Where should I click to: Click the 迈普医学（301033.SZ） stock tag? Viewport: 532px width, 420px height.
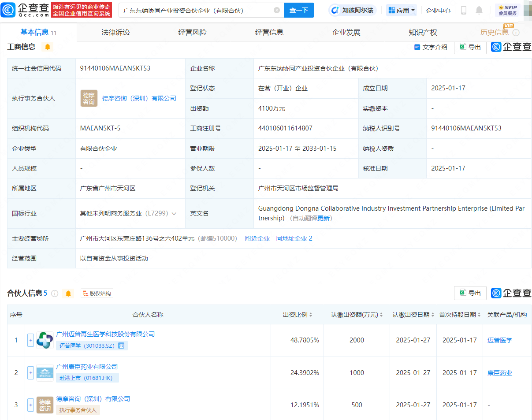[92, 346]
